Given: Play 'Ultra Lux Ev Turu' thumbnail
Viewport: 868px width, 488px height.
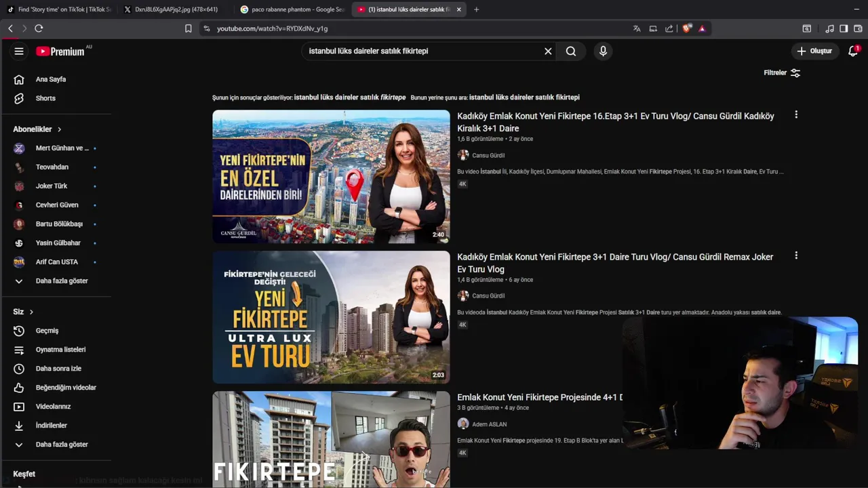Looking at the screenshot, I should coord(331,317).
